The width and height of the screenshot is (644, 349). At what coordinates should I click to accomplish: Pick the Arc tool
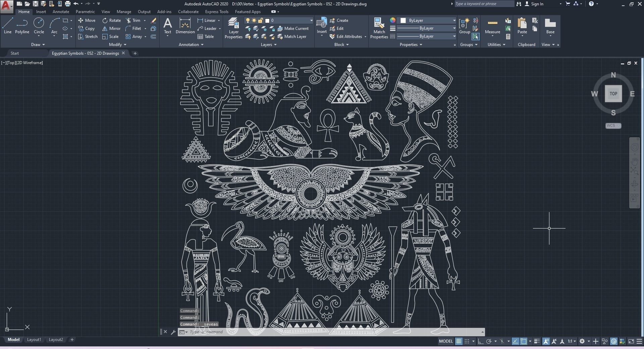[54, 26]
